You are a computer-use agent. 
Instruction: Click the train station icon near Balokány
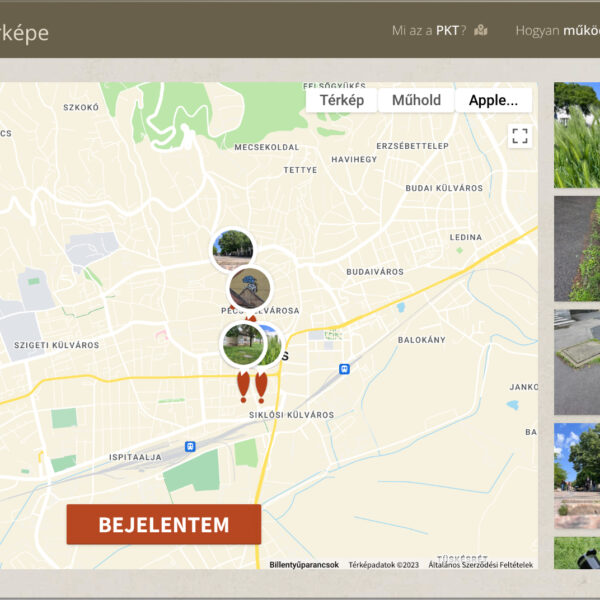coord(344,369)
